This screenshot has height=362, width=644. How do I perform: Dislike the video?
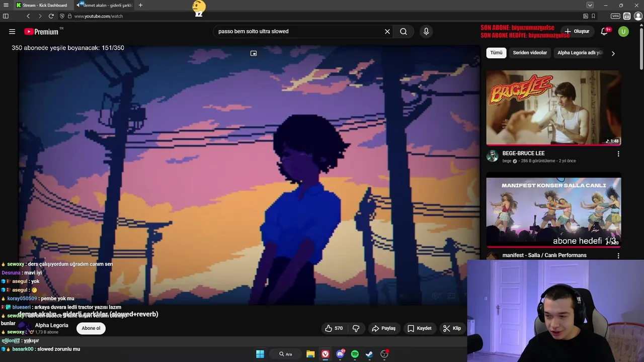356,328
